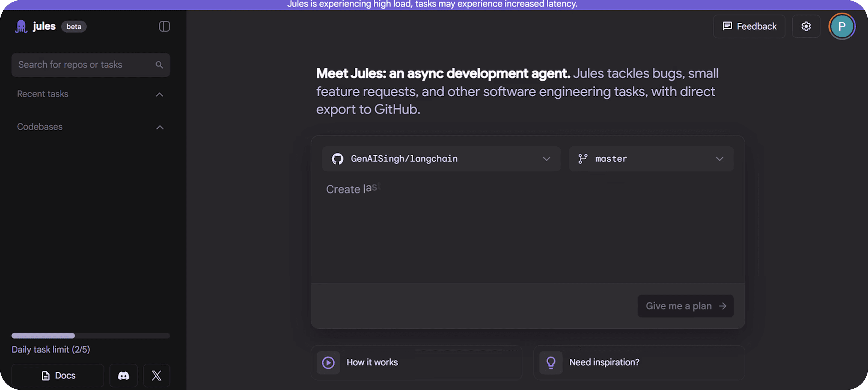This screenshot has height=390, width=868.
Task: Click into the task prompt text area
Action: pyautogui.click(x=527, y=229)
